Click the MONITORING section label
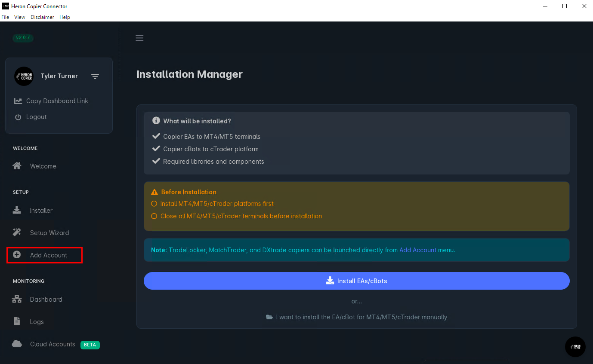Viewport: 593px width, 364px height. click(x=29, y=281)
